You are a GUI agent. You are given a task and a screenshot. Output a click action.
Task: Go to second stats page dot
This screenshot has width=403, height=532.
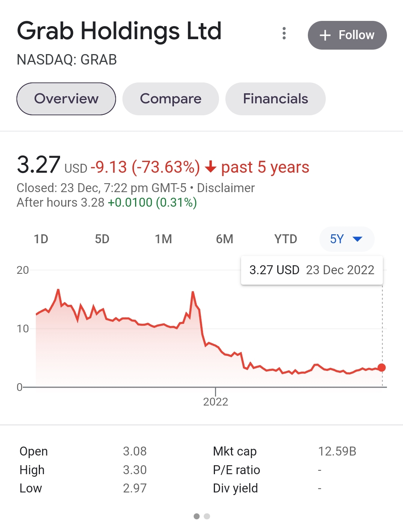pyautogui.click(x=207, y=516)
